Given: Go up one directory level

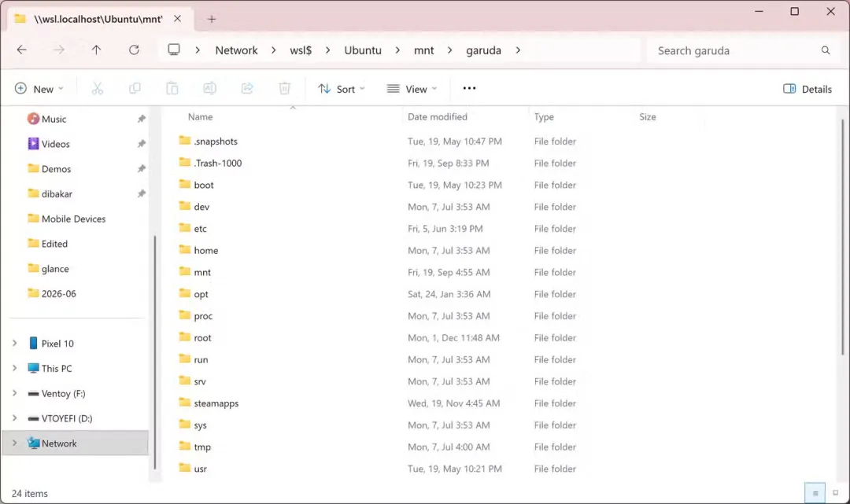Looking at the screenshot, I should click(x=97, y=50).
